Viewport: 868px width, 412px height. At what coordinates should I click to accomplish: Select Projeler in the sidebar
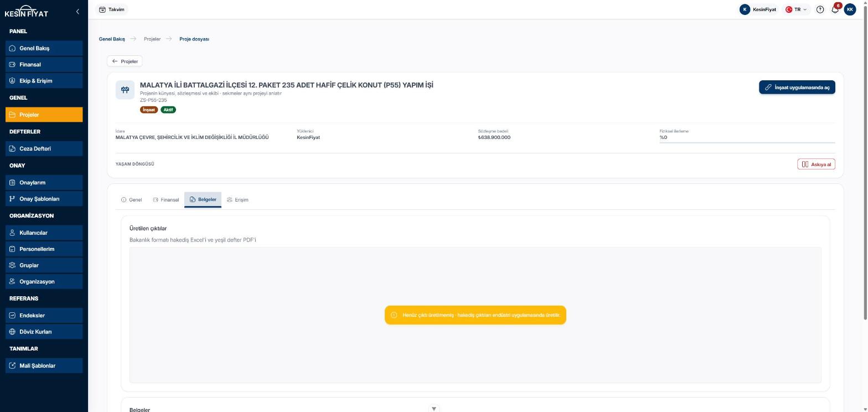(44, 115)
